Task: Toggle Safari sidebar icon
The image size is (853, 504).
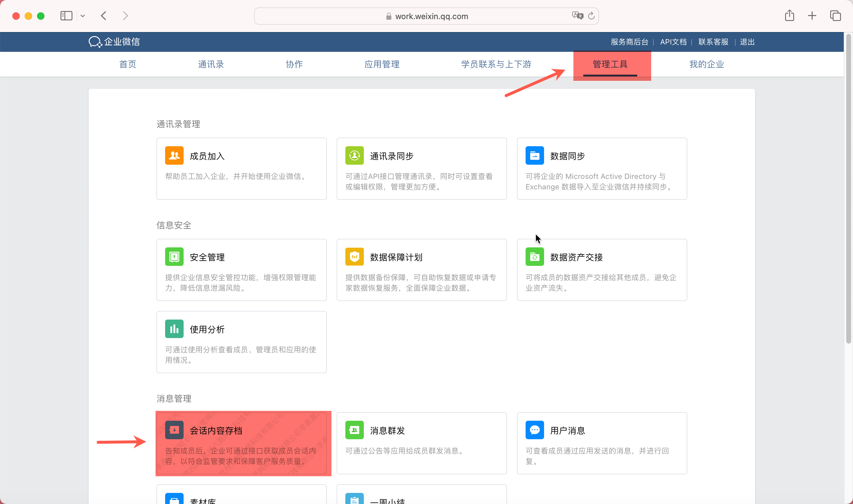Action: click(x=66, y=16)
